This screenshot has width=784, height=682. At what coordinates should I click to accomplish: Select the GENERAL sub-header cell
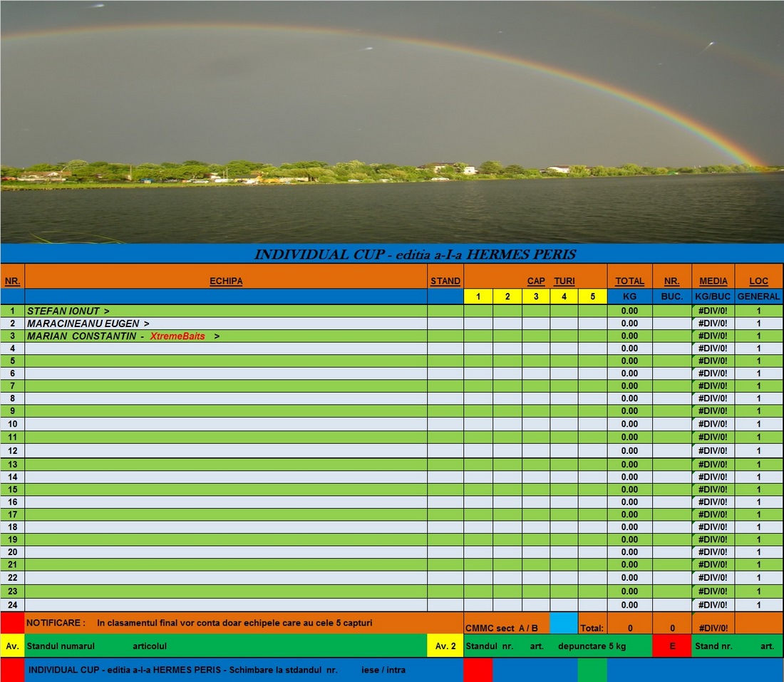[758, 296]
